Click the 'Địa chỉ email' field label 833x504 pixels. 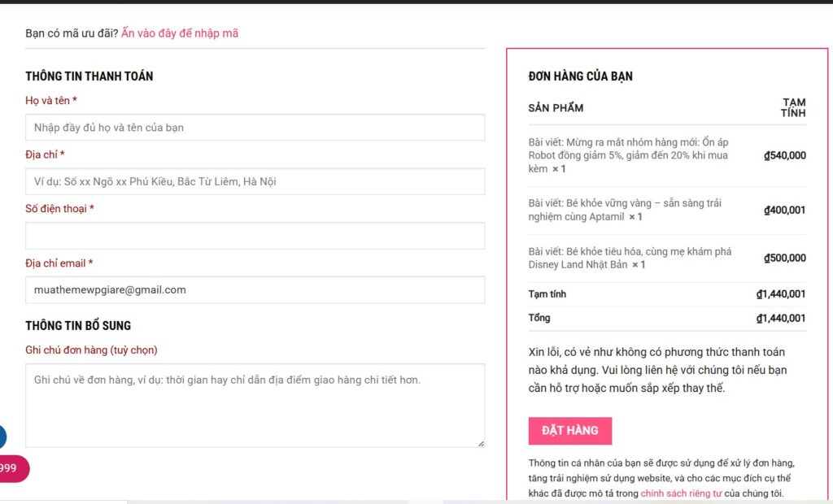click(x=59, y=263)
